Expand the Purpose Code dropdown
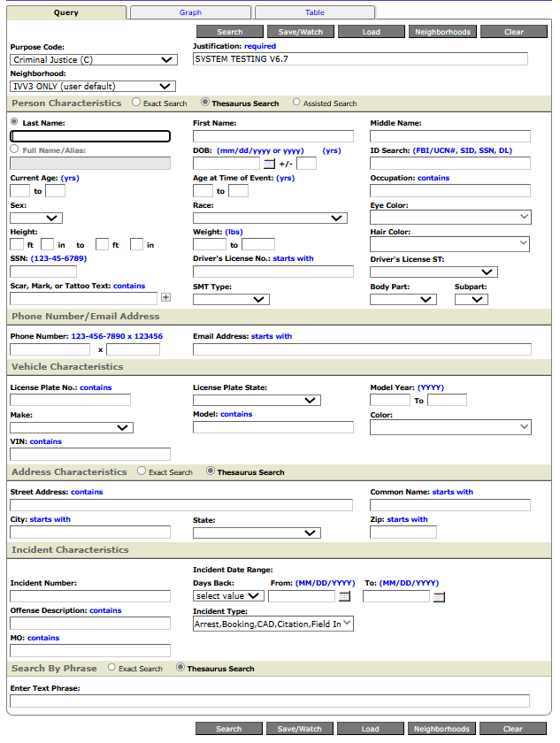The image size is (560, 743). (x=93, y=60)
